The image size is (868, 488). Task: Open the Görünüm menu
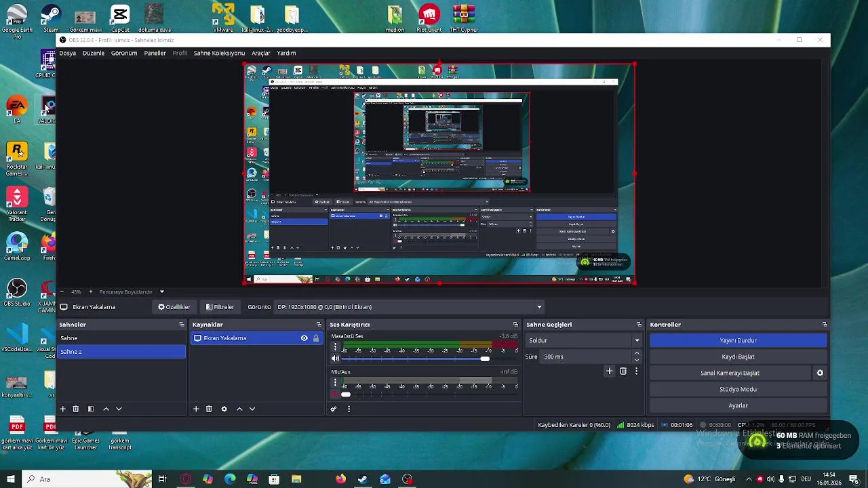[124, 53]
